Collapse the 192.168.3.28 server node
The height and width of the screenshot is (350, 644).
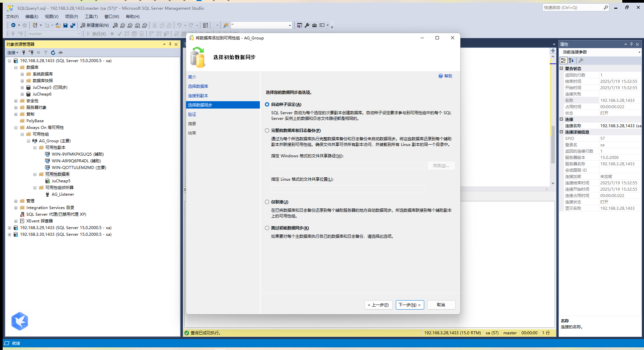9,61
